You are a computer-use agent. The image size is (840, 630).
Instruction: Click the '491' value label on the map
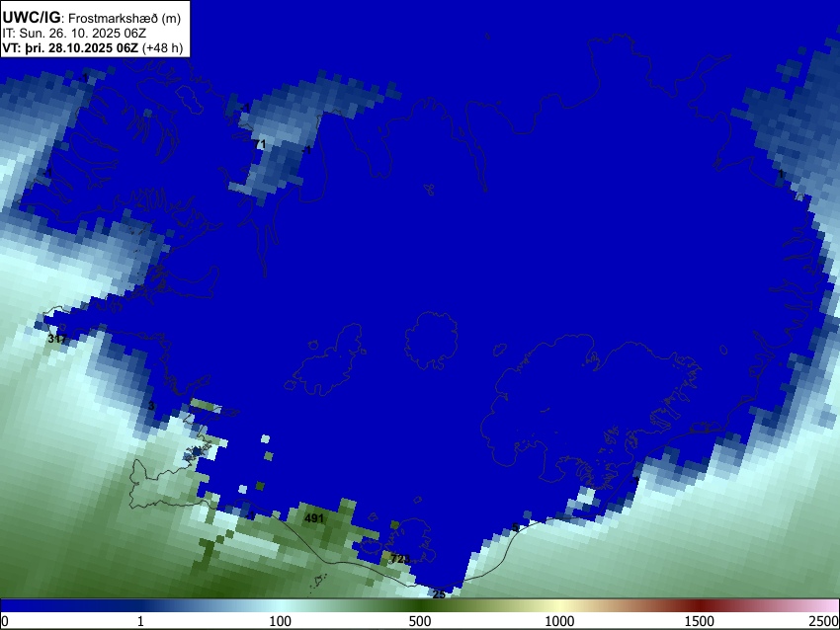[x=314, y=518]
